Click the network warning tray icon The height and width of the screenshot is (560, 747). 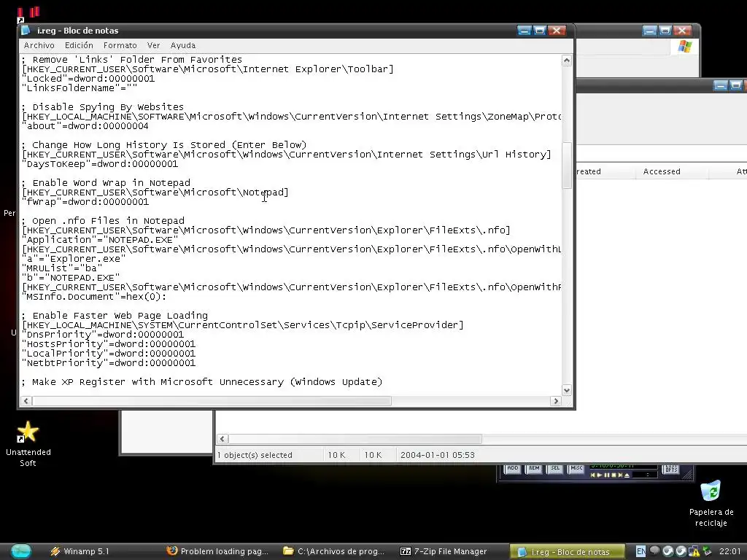tap(694, 551)
